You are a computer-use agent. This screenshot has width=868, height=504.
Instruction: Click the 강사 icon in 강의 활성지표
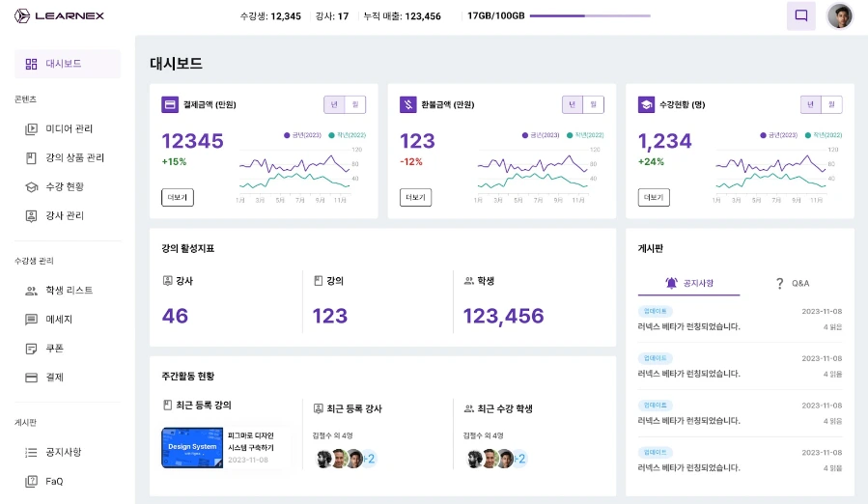(167, 281)
